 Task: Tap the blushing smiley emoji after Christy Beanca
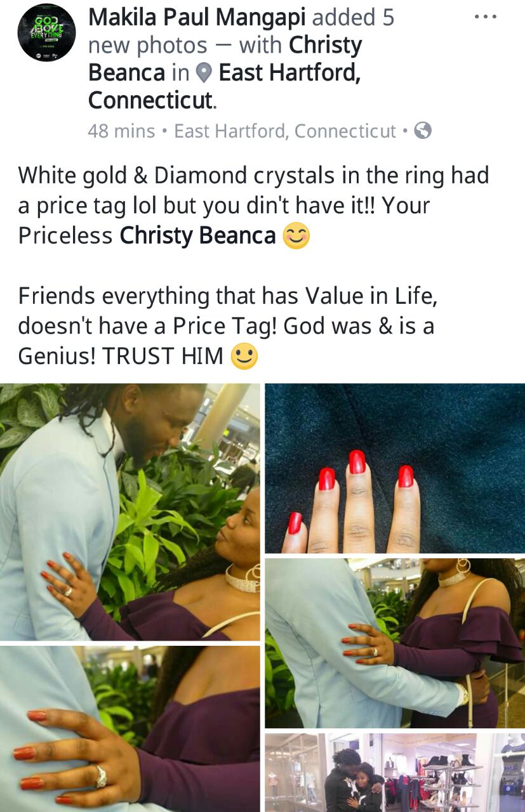296,236
